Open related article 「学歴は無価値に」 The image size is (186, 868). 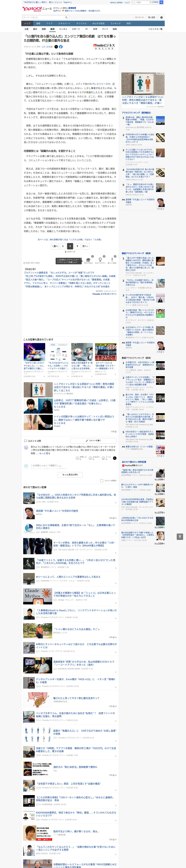point(66,287)
